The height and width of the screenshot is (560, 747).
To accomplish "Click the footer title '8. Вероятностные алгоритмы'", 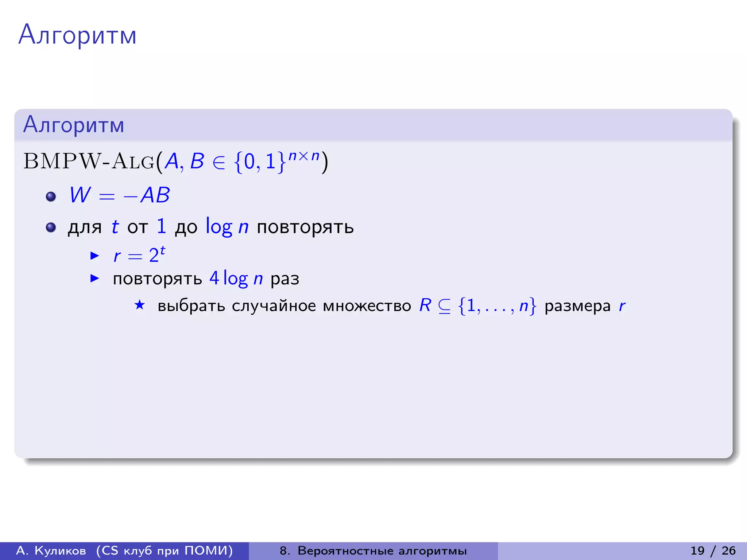I will coord(373,551).
